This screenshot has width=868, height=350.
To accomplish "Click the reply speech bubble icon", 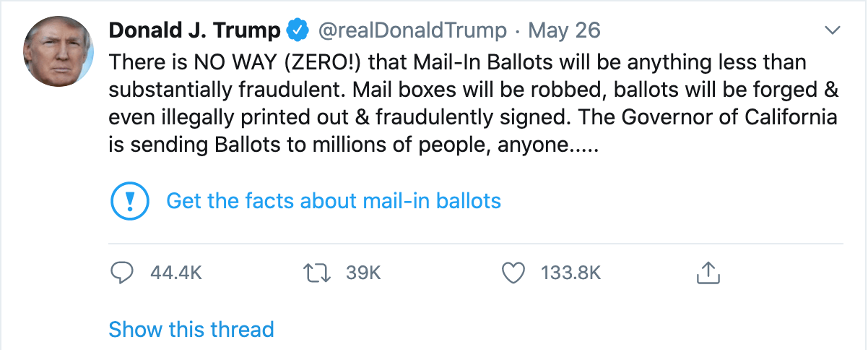I will tap(123, 273).
